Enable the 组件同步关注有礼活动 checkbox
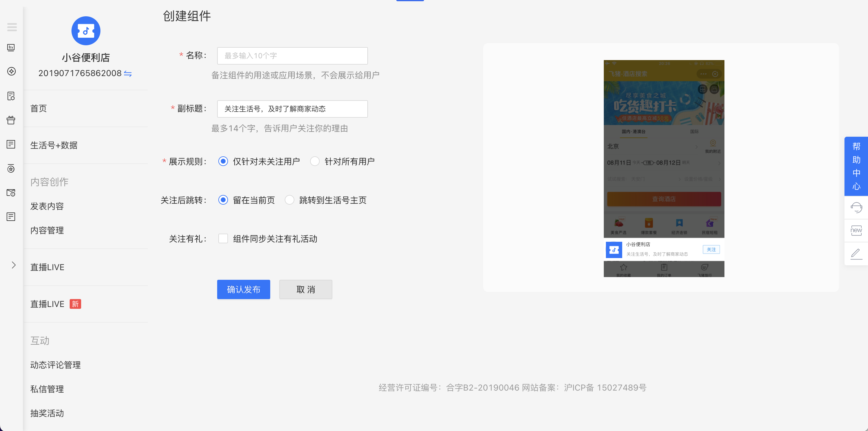This screenshot has width=868, height=431. point(223,238)
